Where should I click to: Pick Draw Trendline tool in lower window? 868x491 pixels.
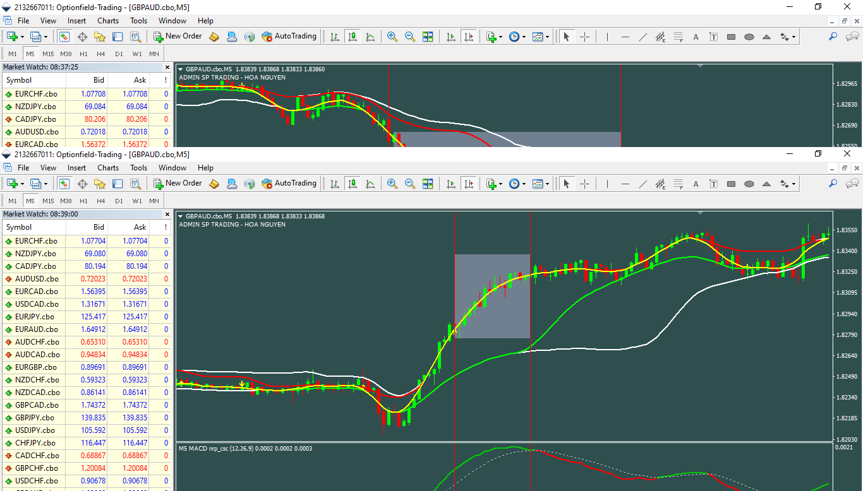(x=643, y=184)
